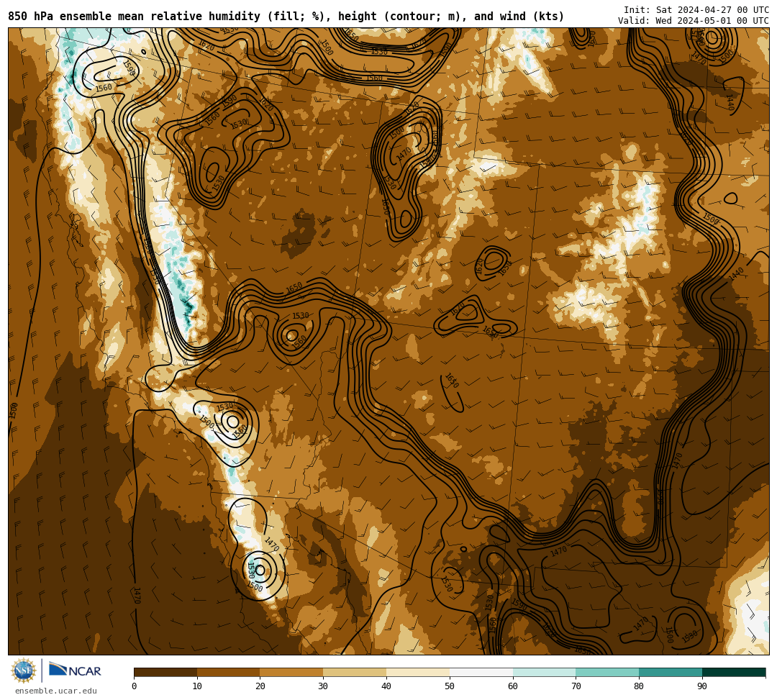
Task: Click the 30-40 tan colorbar segment
Action: pos(355,672)
